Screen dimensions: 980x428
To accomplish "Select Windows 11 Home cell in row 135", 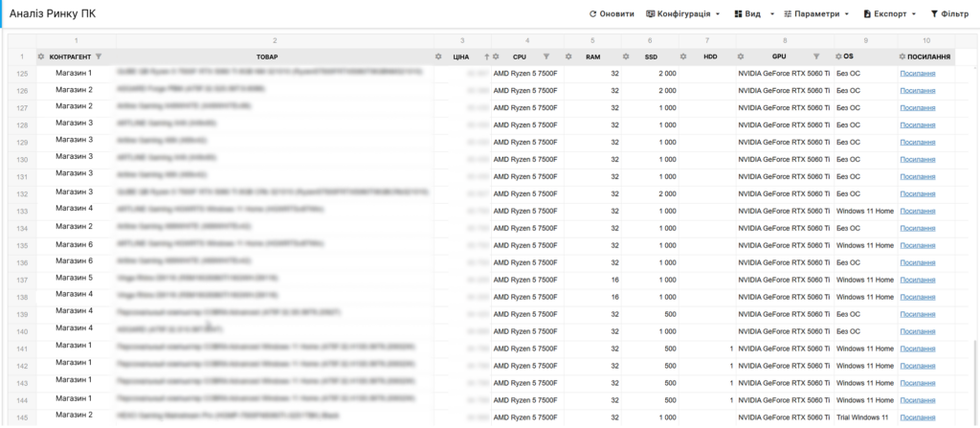I will click(x=865, y=245).
